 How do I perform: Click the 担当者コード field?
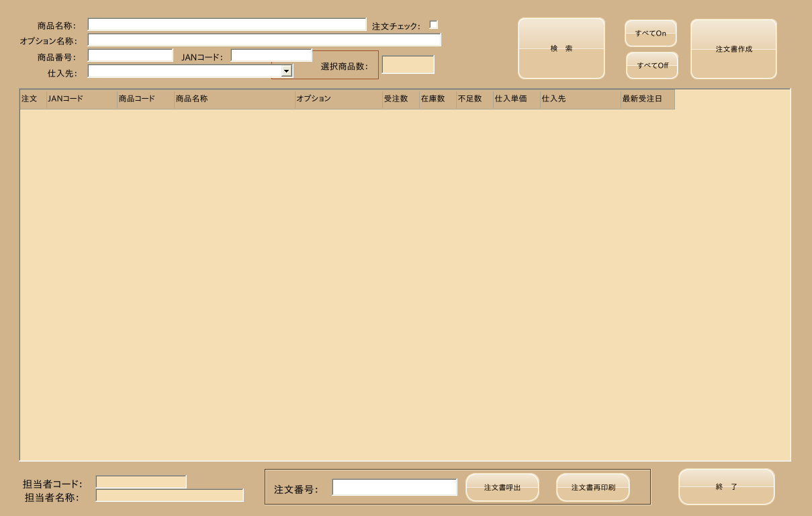point(141,482)
